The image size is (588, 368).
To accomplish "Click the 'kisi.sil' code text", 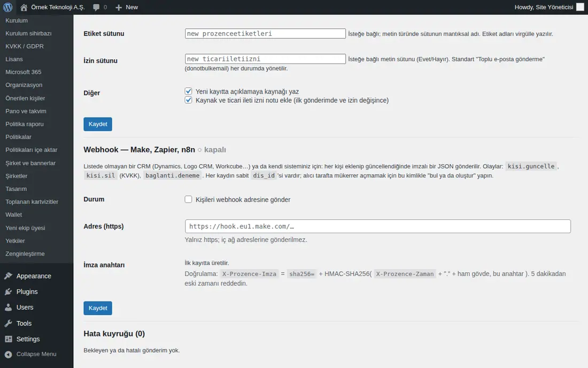I will pos(100,175).
